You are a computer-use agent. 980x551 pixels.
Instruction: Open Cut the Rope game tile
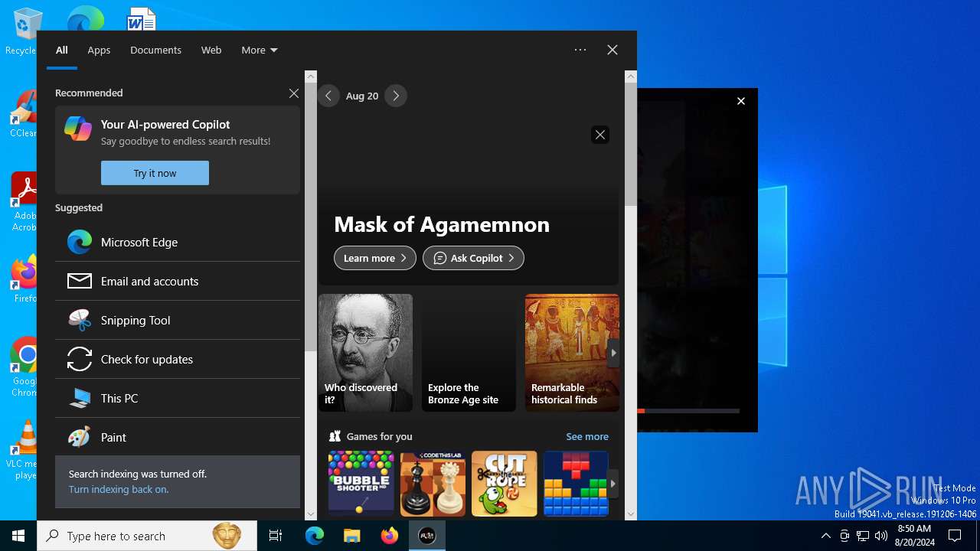point(505,484)
